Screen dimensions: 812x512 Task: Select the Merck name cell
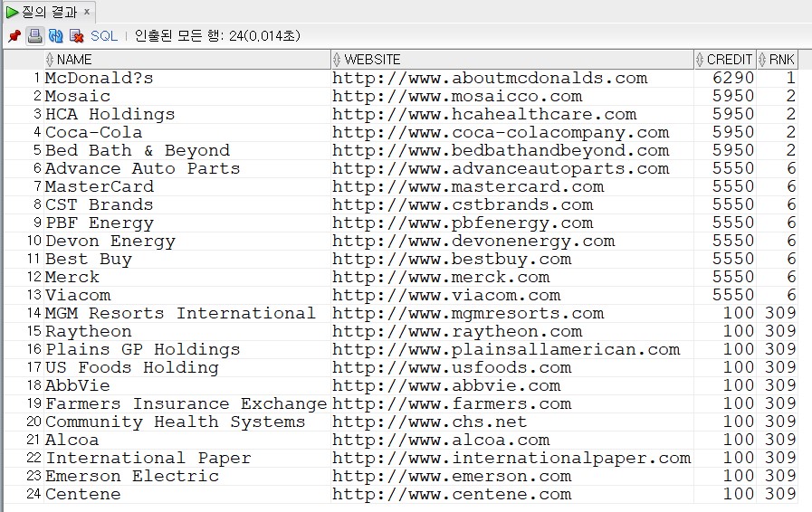click(x=187, y=278)
